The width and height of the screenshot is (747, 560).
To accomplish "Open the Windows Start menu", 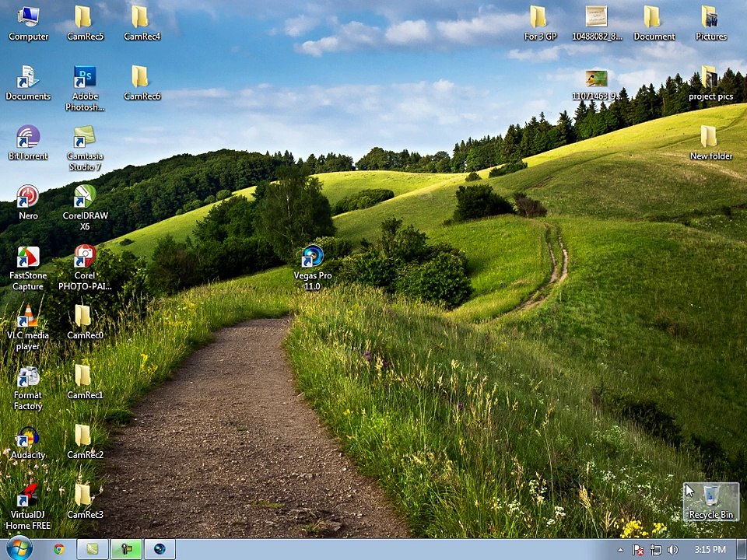I will 19,549.
